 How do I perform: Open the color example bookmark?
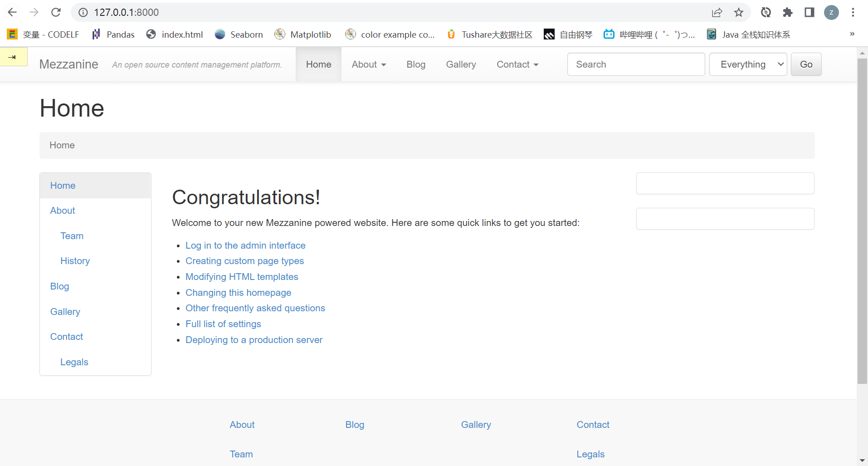click(390, 34)
